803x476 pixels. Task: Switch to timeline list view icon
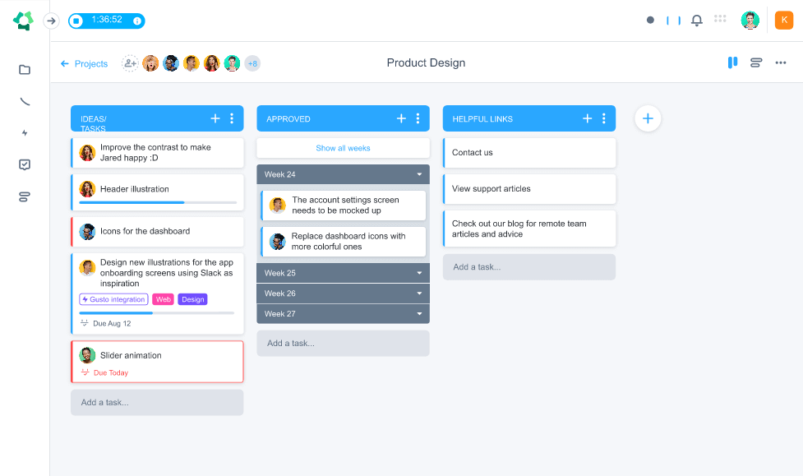coord(756,63)
